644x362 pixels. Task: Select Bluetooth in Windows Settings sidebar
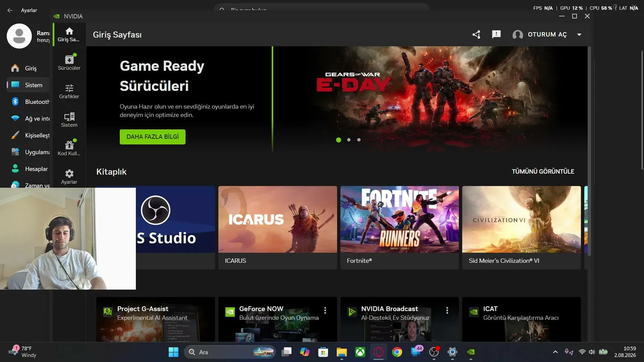pyautogui.click(x=29, y=102)
